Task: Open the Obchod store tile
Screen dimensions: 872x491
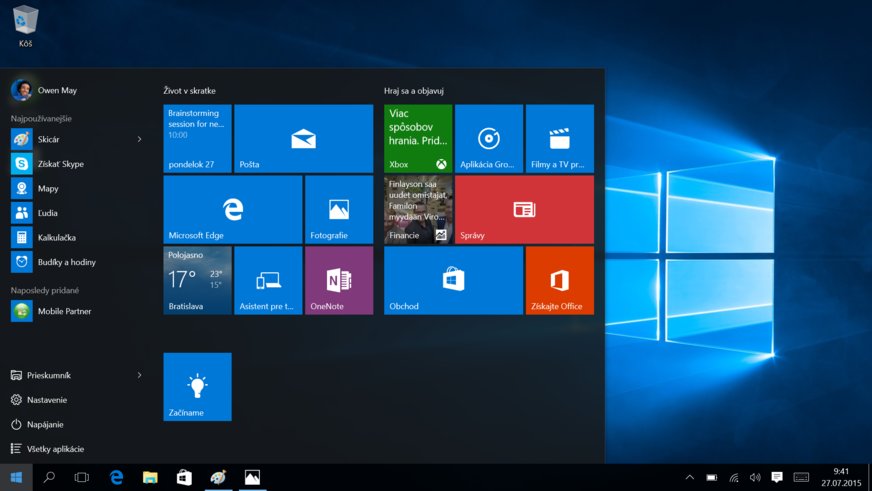Action: pos(453,281)
